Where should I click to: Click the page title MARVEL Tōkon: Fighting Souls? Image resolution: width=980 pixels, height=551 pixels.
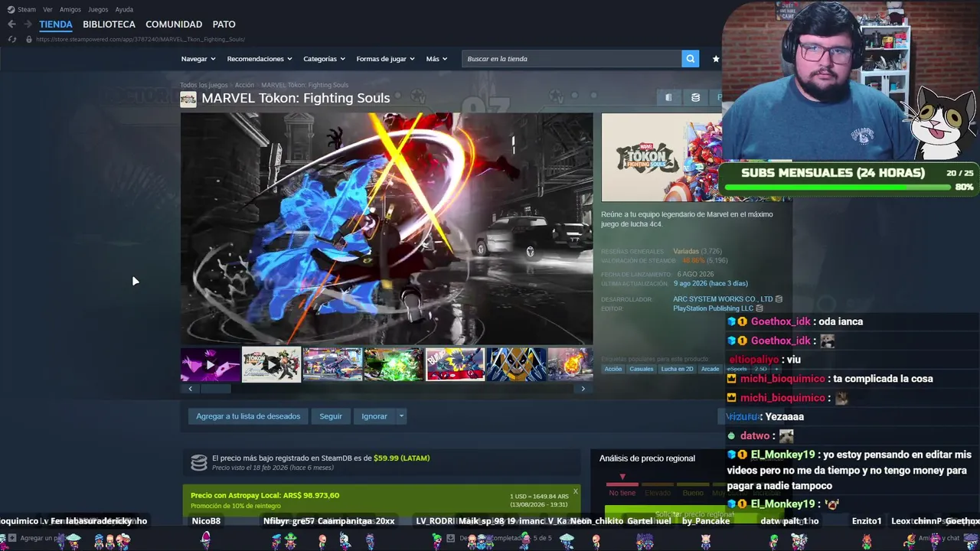(296, 98)
